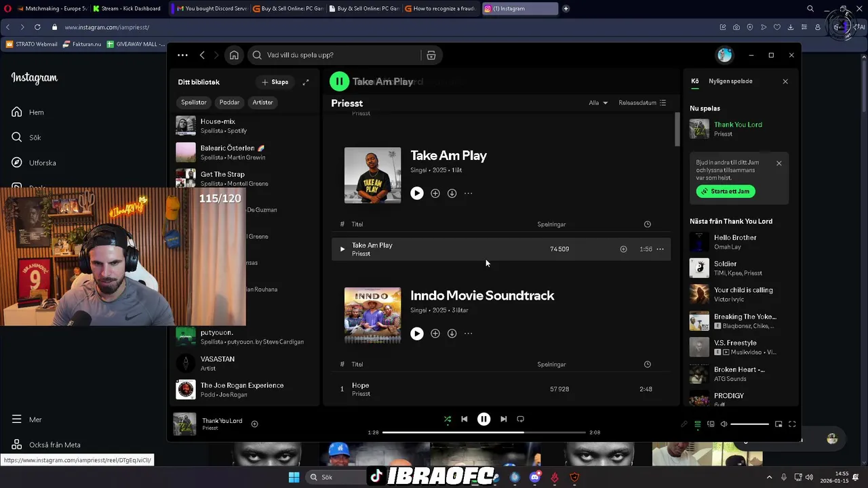Seek on the song progress bar

484,432
